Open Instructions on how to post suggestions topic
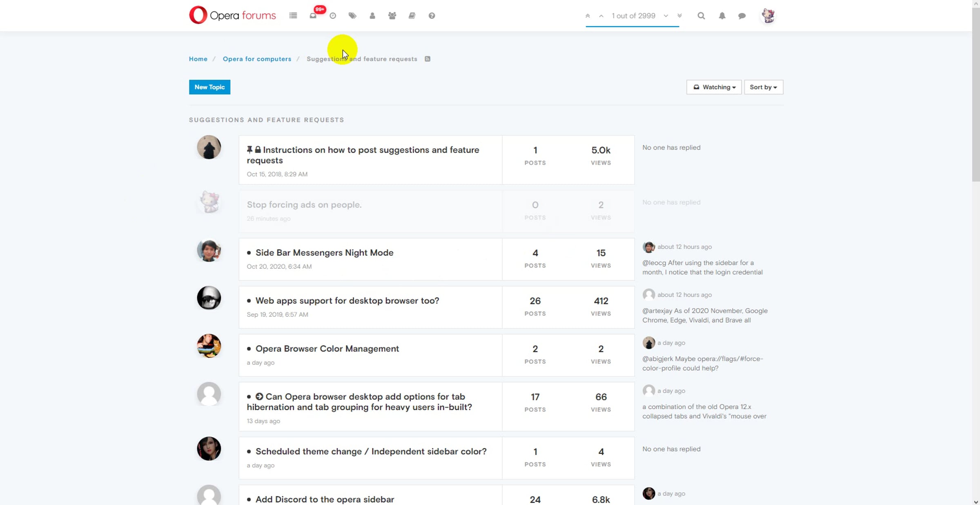The image size is (980, 505). 363,155
